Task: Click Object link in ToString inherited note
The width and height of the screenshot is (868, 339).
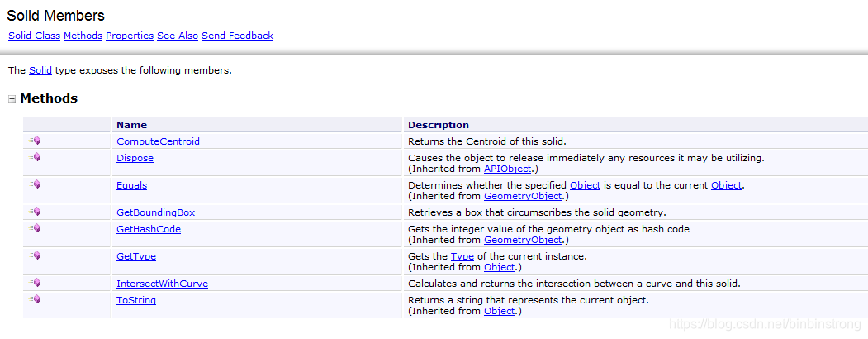Action: [x=500, y=311]
